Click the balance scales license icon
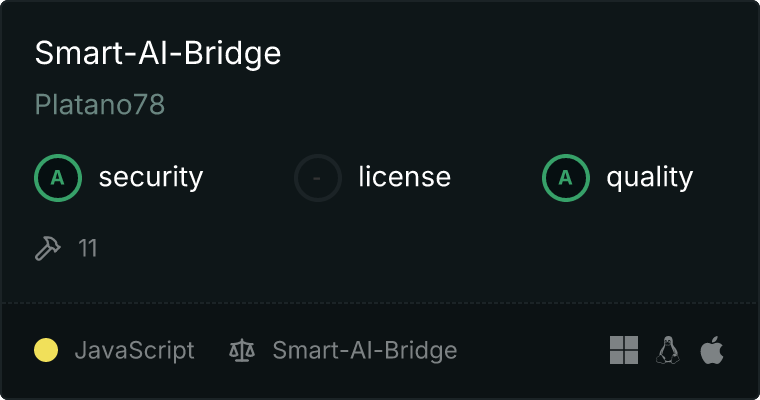Image resolution: width=760 pixels, height=400 pixels. (x=242, y=350)
